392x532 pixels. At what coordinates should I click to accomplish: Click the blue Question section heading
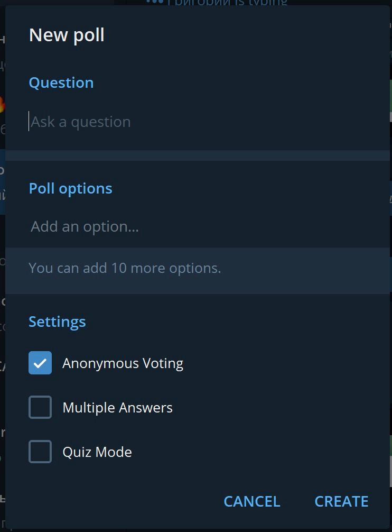[x=61, y=83]
